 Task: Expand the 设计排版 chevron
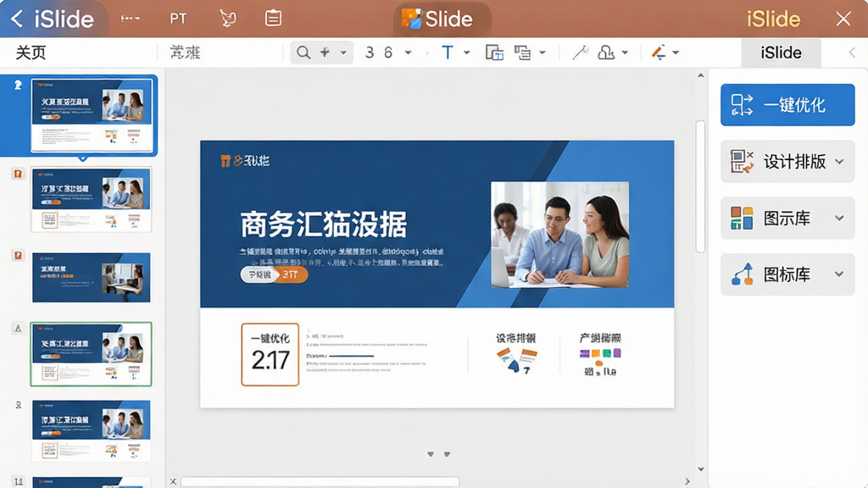click(839, 162)
